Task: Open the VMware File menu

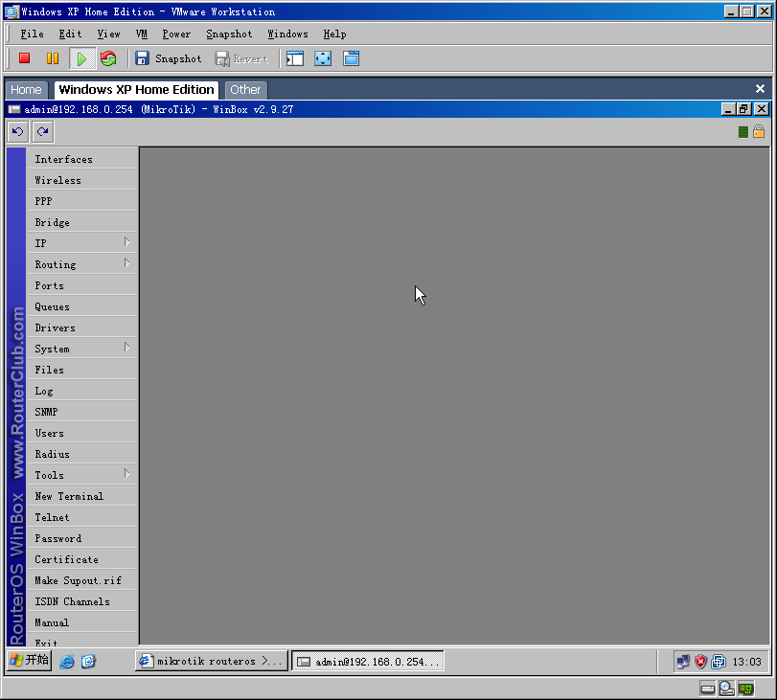Action: 32,34
